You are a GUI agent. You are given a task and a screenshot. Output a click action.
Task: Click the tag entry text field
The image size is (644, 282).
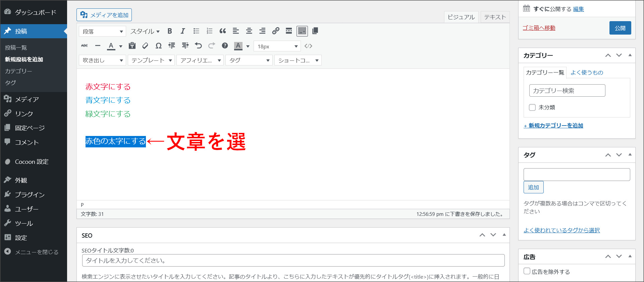(577, 175)
